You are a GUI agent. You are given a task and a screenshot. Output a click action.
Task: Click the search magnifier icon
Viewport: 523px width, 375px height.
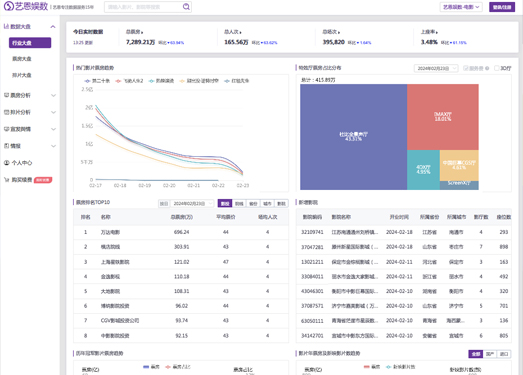tap(186, 7)
